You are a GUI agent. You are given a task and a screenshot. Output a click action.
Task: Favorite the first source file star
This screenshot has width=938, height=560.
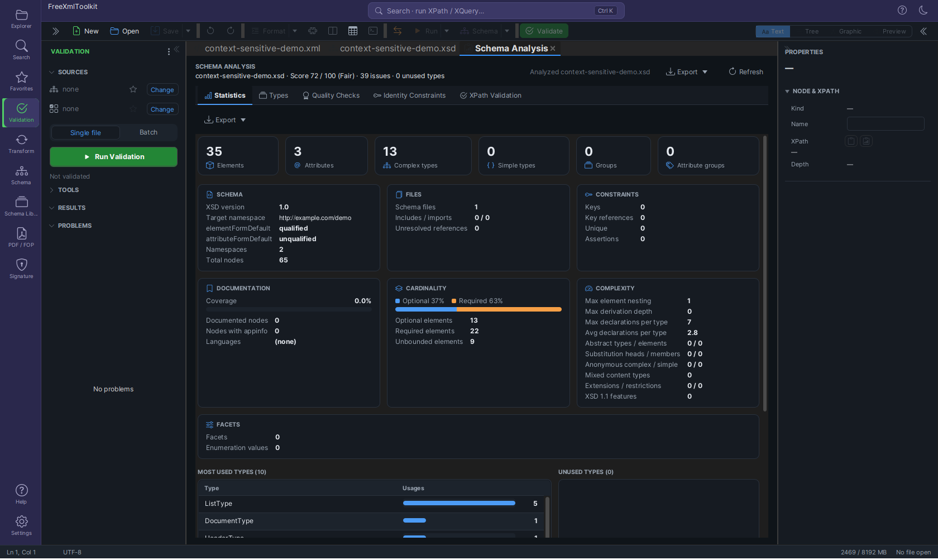pyautogui.click(x=133, y=89)
